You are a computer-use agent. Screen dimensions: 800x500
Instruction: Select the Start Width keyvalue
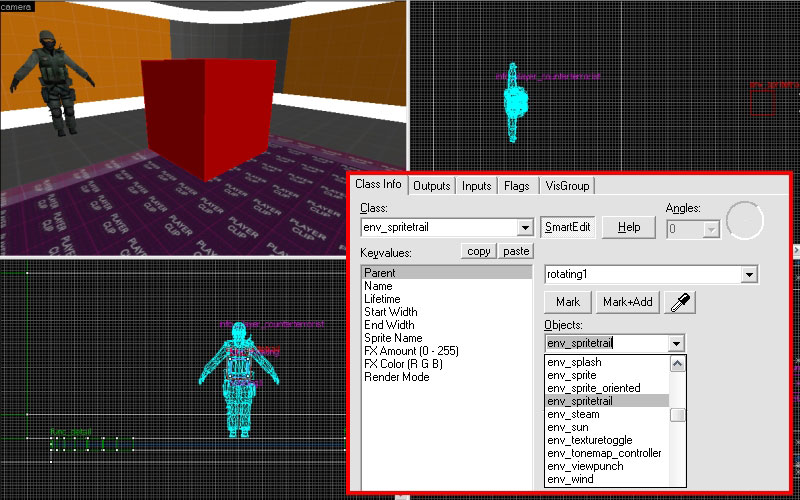point(446,312)
